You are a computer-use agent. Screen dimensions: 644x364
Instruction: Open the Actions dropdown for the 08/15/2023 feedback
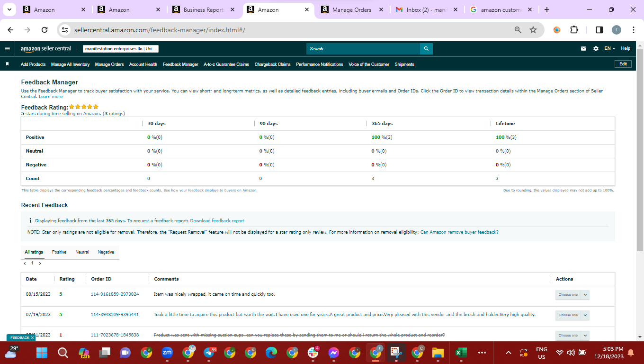(572, 294)
